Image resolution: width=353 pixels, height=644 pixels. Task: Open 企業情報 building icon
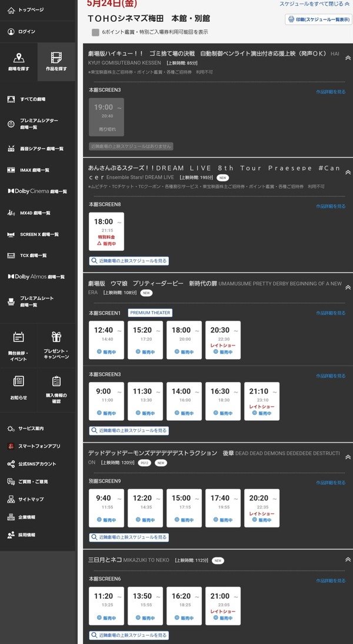coord(11,517)
